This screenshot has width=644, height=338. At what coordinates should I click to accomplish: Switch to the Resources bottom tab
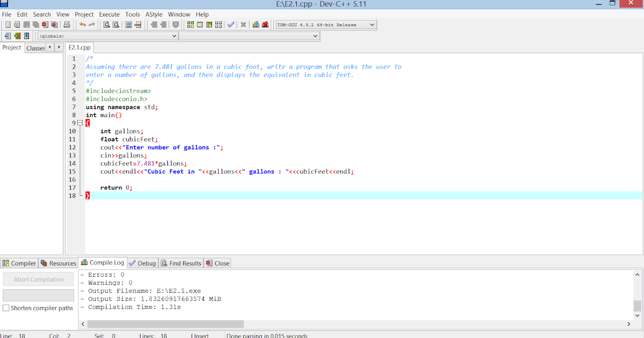58,263
